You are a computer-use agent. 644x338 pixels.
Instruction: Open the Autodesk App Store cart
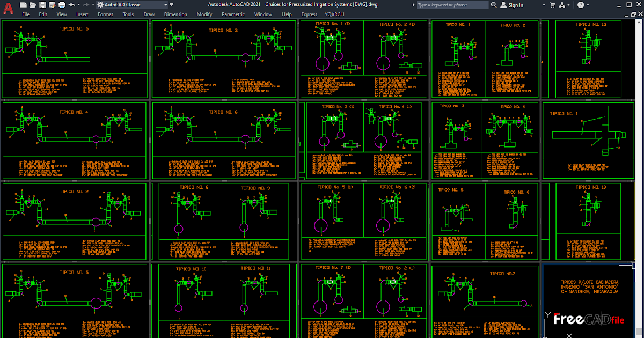553,5
